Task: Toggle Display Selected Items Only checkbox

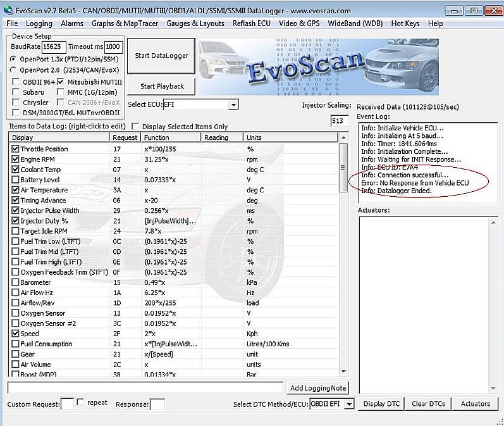Action: click(x=135, y=126)
